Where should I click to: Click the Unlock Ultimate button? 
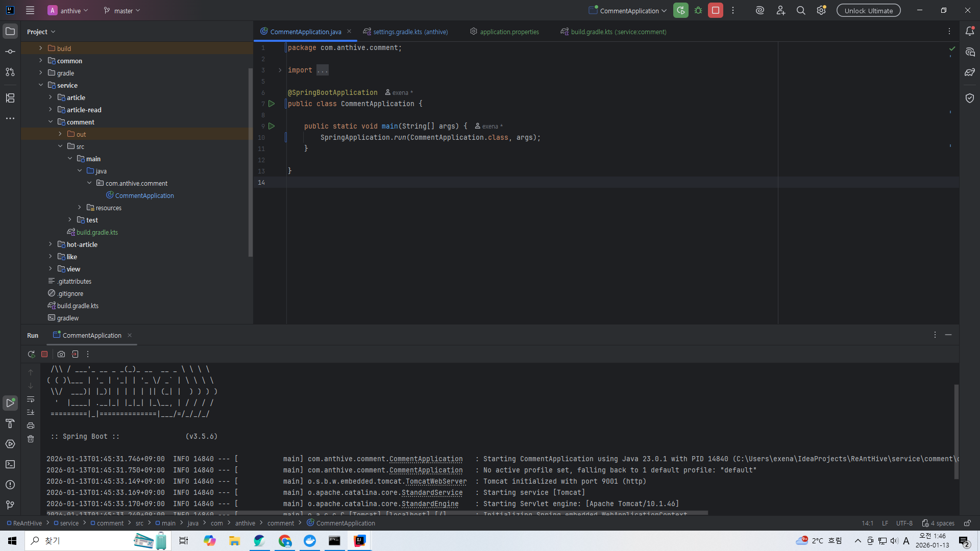tap(868, 10)
